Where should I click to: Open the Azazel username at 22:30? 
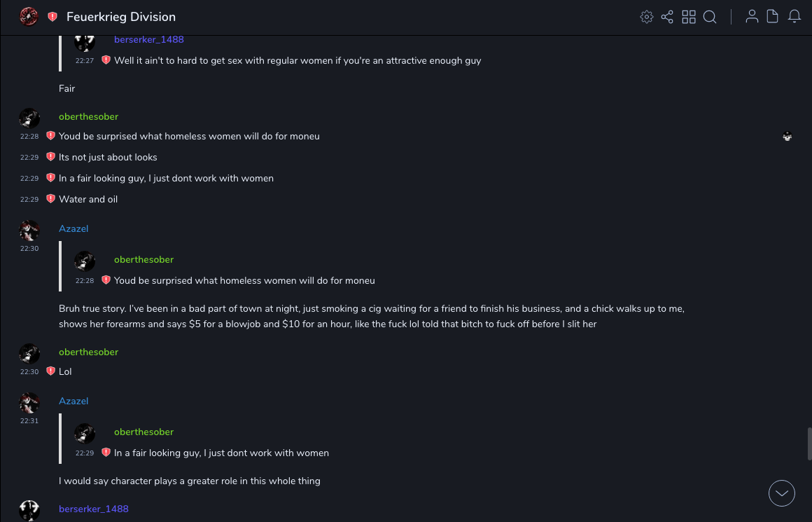tap(73, 228)
